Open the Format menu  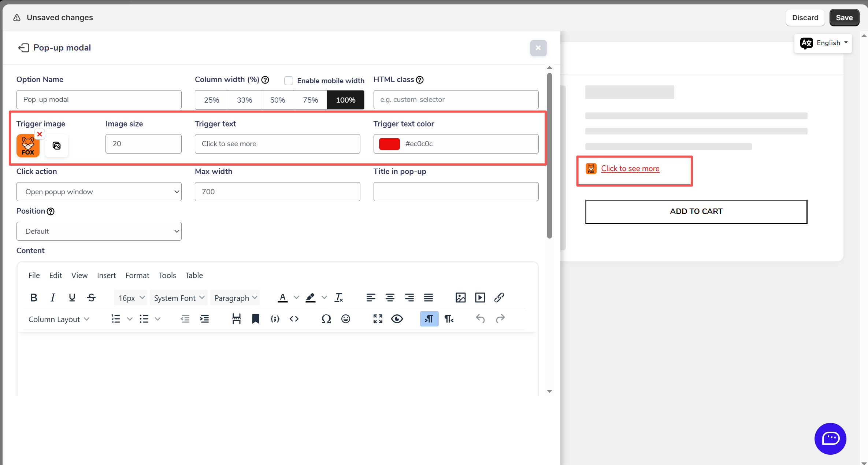click(x=137, y=275)
